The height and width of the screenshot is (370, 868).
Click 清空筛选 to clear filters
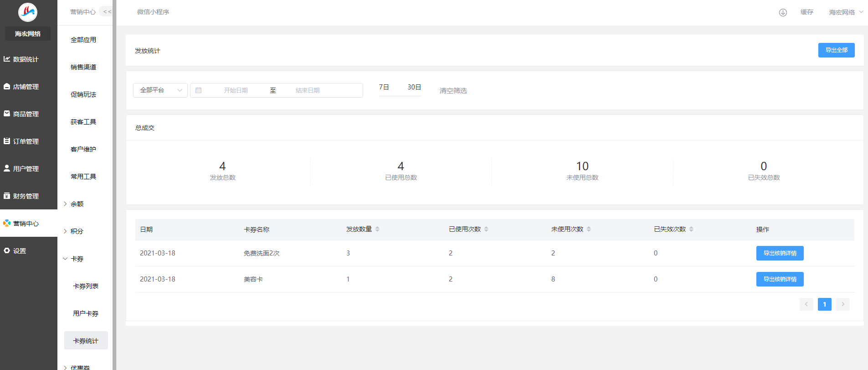pyautogui.click(x=453, y=91)
